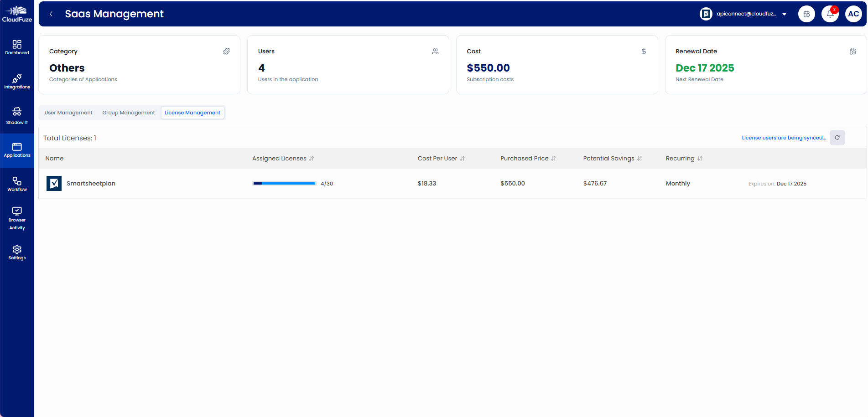Sort by Cost Per User column
Viewport: 868px width, 417px height.
click(x=463, y=158)
